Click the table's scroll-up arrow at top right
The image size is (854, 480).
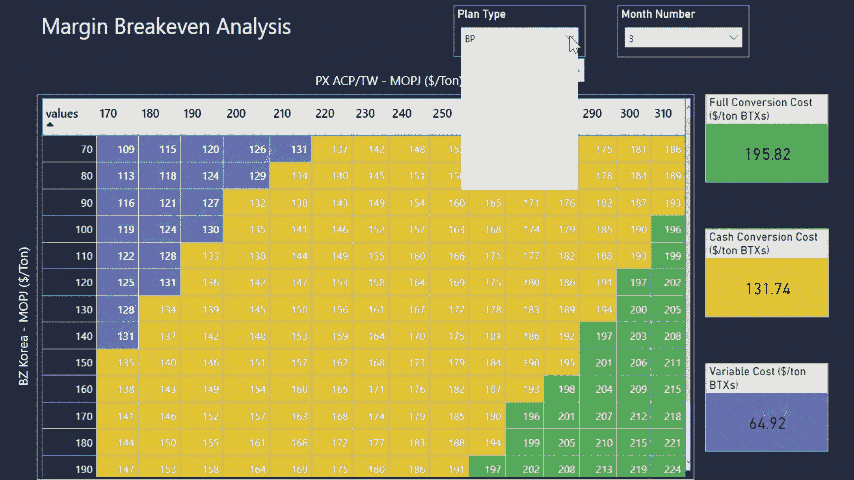[x=687, y=101]
